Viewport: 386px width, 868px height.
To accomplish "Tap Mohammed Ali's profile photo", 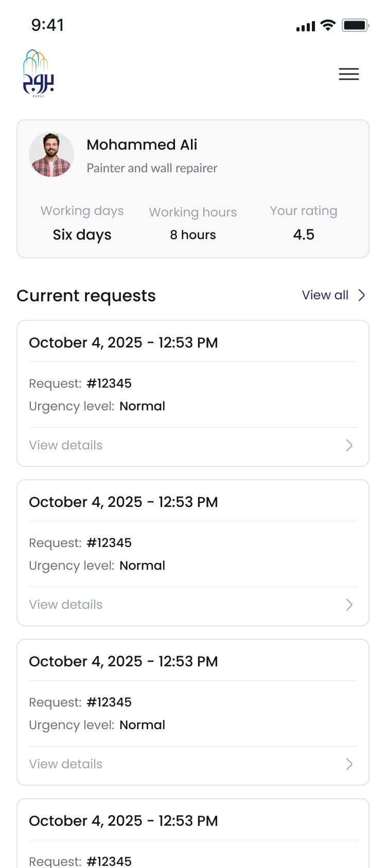I will [x=51, y=154].
